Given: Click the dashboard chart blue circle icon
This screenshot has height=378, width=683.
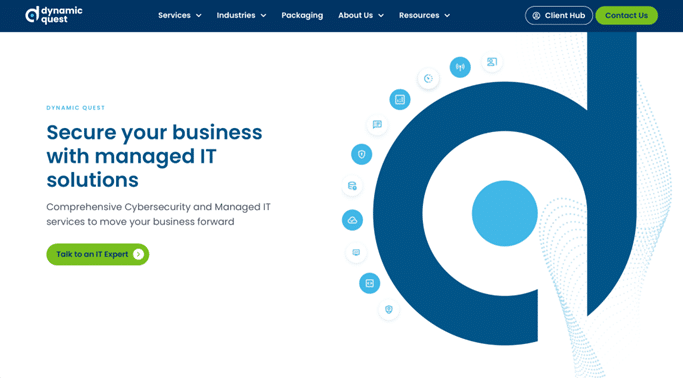Looking at the screenshot, I should (x=400, y=100).
